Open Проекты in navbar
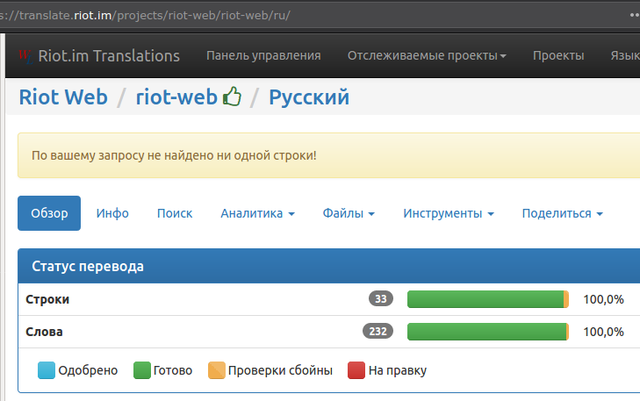Viewport: 640px width, 401px height. [x=558, y=56]
